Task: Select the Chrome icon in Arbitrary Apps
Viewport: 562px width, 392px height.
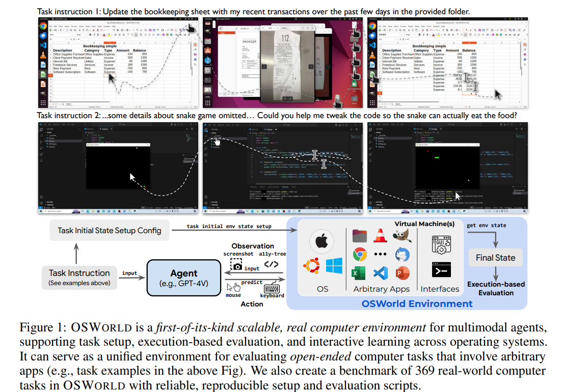Action: (360, 254)
